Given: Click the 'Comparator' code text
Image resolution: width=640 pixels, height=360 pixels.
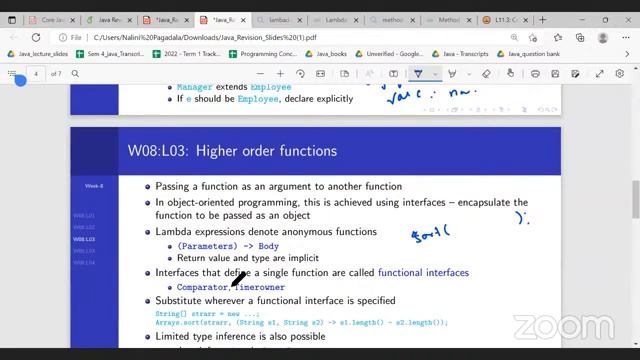Looking at the screenshot, I should [202, 287].
